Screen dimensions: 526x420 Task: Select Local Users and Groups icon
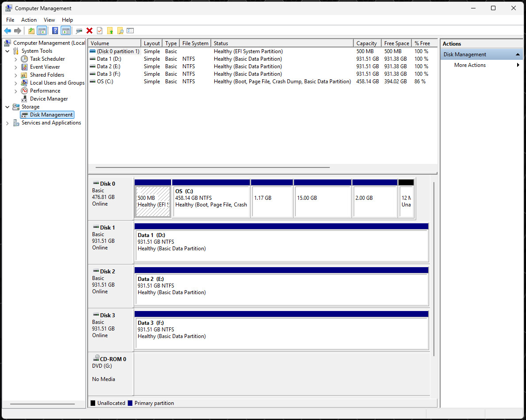pyautogui.click(x=24, y=83)
